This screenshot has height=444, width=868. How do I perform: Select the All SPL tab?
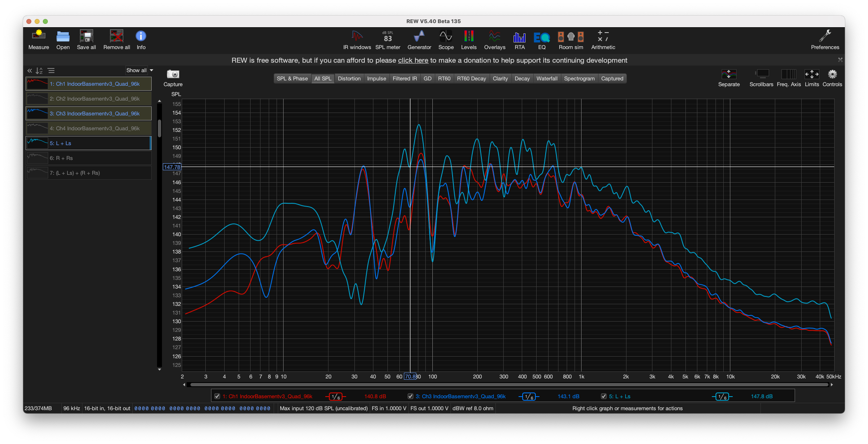(x=323, y=78)
